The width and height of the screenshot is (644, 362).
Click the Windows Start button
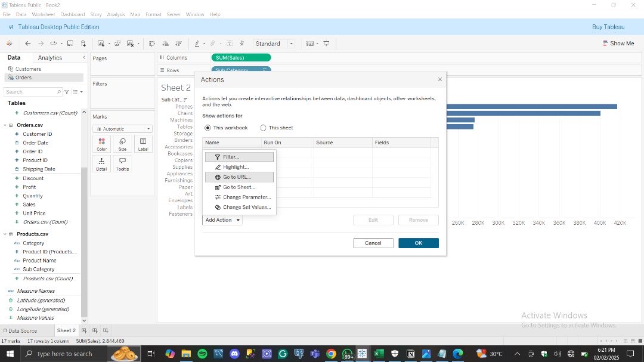coord(10,354)
